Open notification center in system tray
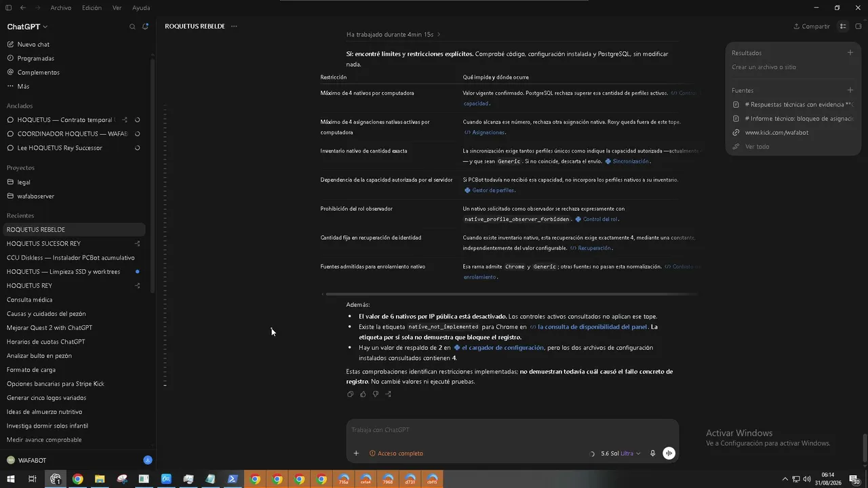868x488 pixels. (x=856, y=479)
